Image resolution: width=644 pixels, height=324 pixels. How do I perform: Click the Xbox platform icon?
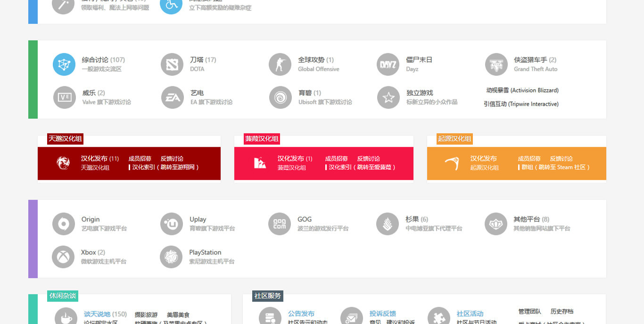pos(63,257)
